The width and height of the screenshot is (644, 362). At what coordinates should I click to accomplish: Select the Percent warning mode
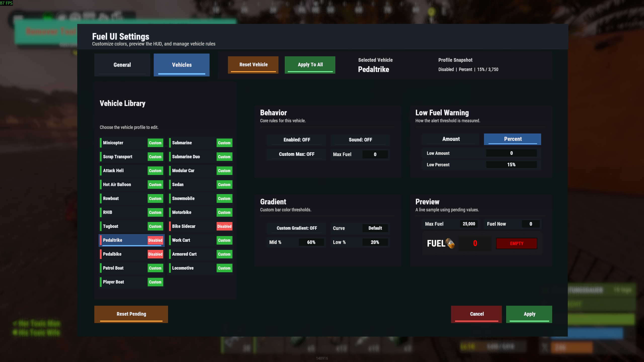[512, 139]
